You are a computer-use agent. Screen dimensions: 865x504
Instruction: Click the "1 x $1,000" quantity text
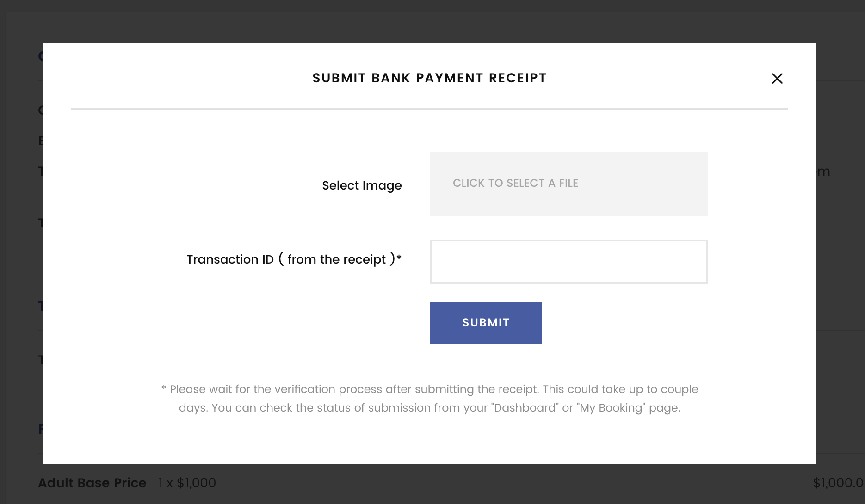[187, 483]
